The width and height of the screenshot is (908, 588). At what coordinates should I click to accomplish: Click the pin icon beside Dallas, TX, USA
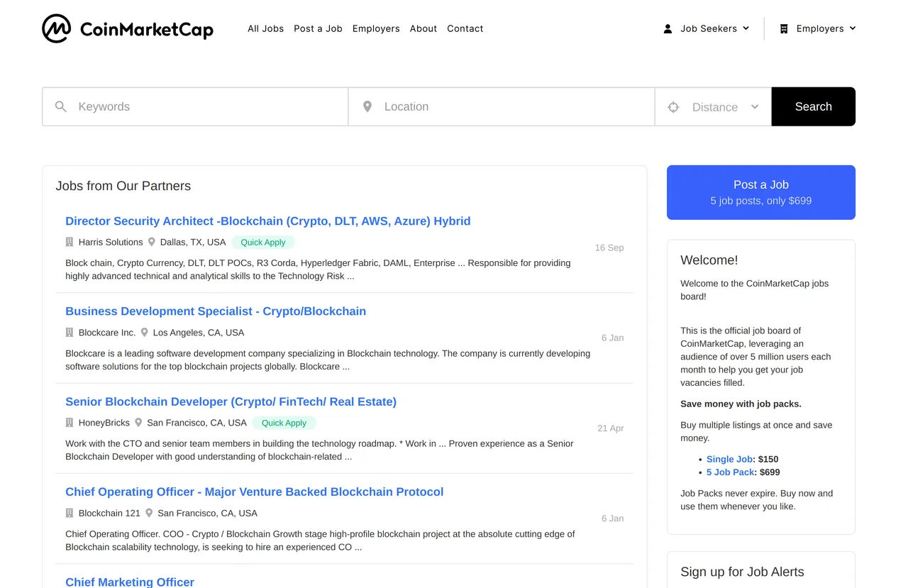151,242
